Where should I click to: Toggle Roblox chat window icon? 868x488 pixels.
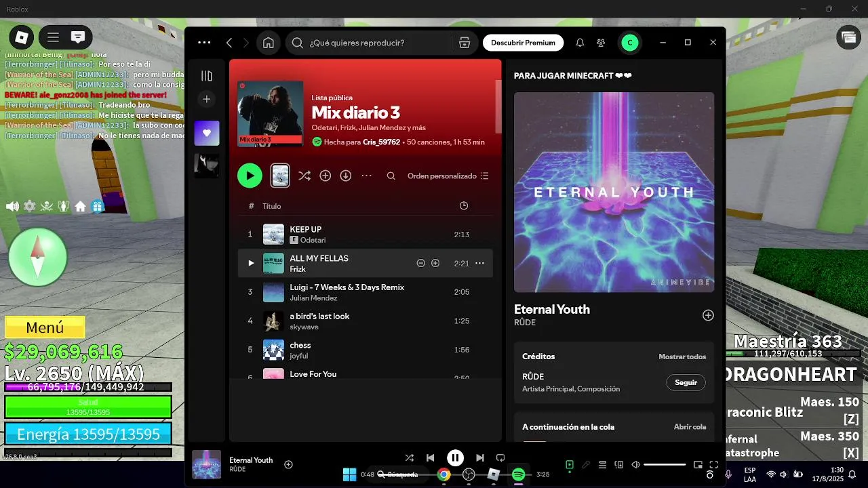[78, 37]
